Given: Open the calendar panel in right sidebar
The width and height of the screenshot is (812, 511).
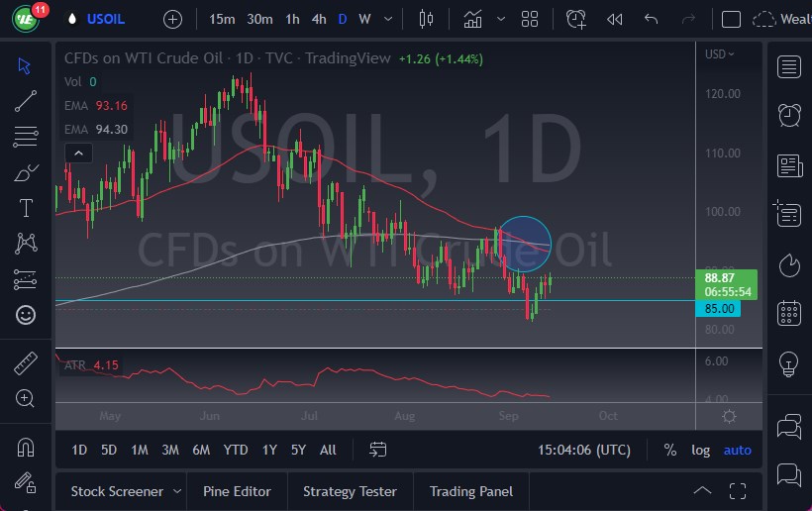Looking at the screenshot, I should pos(789,314).
